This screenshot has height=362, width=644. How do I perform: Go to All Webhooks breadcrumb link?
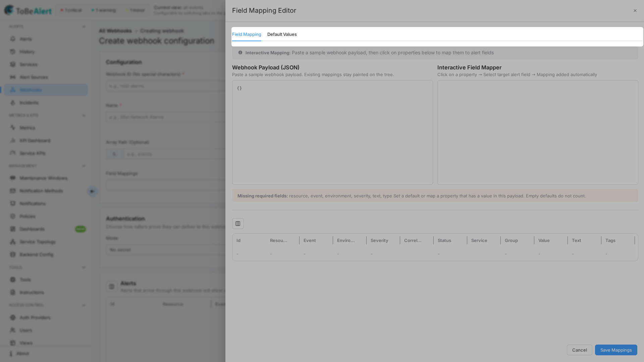click(115, 31)
